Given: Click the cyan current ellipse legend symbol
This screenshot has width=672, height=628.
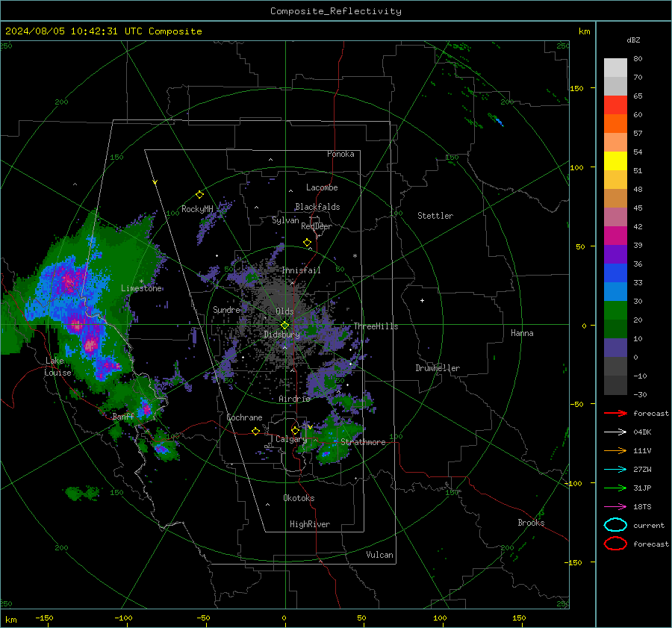Looking at the screenshot, I should click(615, 525).
